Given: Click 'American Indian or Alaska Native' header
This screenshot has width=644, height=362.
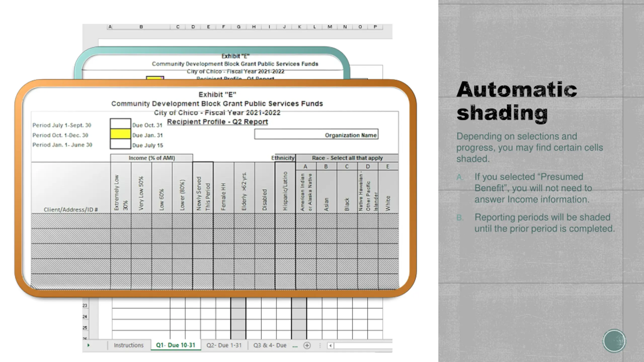Looking at the screenshot, I should coord(306,192).
